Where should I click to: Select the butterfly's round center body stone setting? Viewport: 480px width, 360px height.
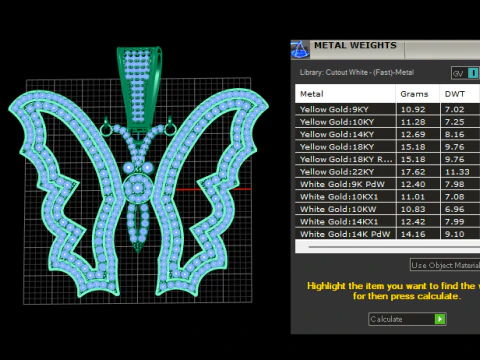pos(138,188)
